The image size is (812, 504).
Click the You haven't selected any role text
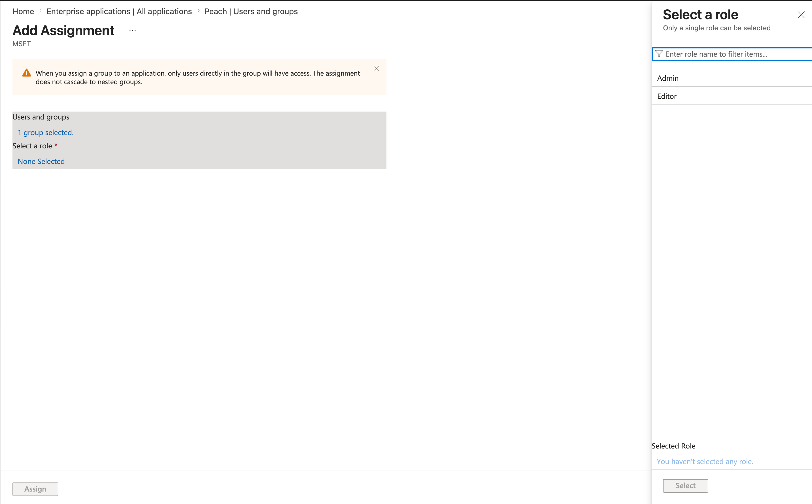(705, 461)
